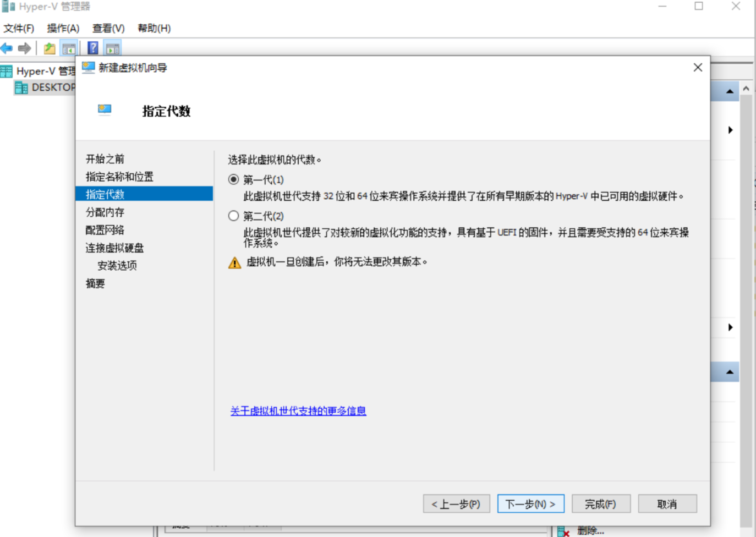Click the 下一步(N) button
The width and height of the screenshot is (756, 537).
[530, 504]
